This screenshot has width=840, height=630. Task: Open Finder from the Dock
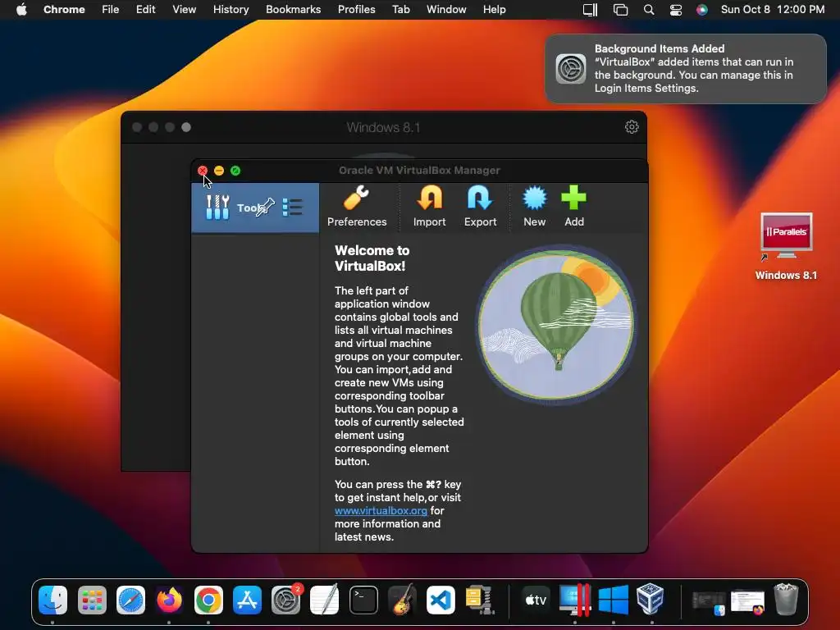pyautogui.click(x=53, y=600)
